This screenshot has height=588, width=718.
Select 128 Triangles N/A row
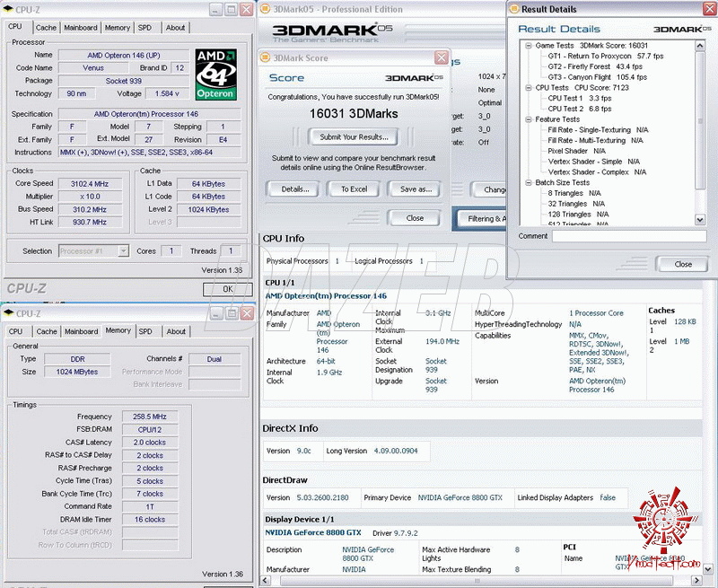(x=578, y=214)
